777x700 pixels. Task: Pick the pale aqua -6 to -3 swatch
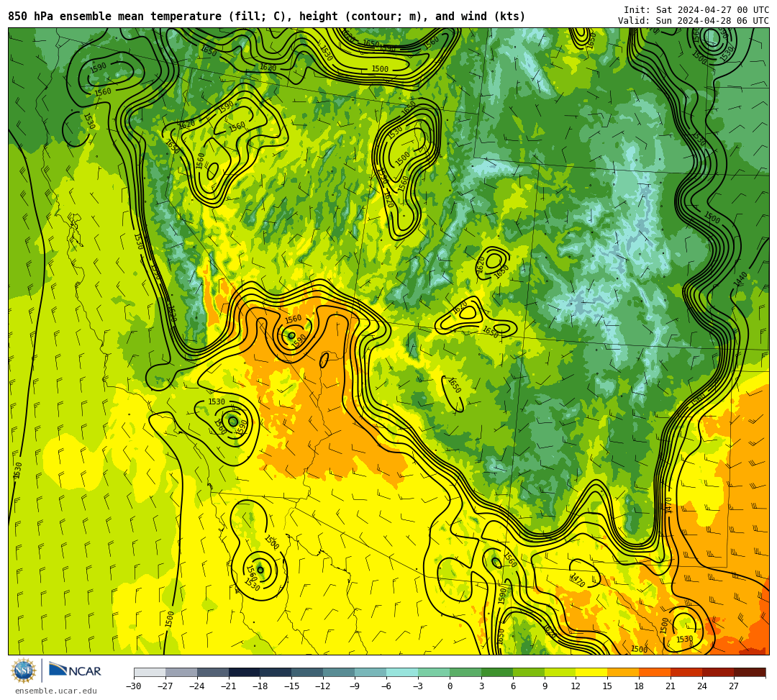pyautogui.click(x=402, y=672)
